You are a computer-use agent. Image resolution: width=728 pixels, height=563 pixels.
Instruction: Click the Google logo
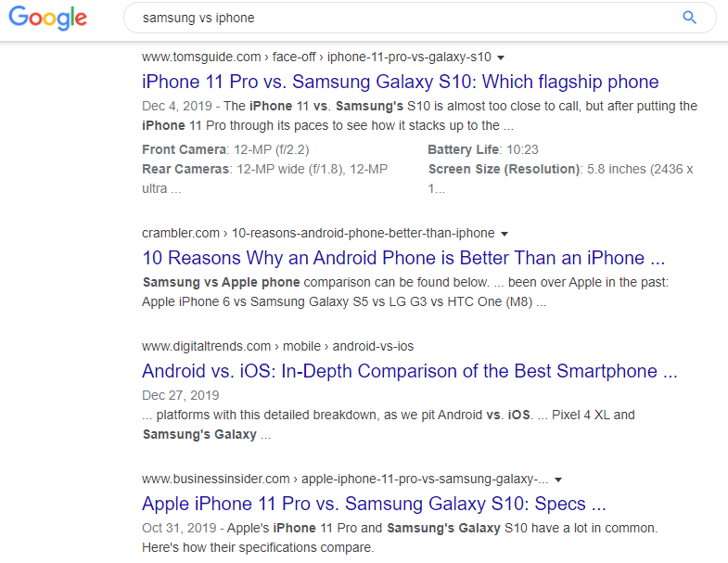pos(48,18)
